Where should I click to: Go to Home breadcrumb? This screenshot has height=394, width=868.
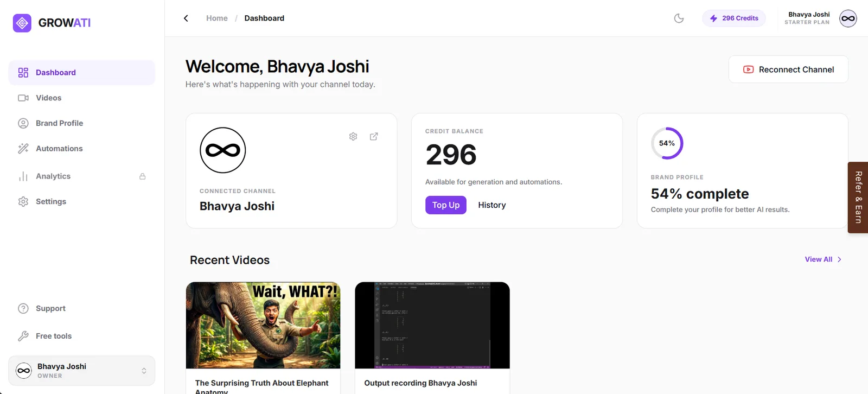pyautogui.click(x=217, y=18)
